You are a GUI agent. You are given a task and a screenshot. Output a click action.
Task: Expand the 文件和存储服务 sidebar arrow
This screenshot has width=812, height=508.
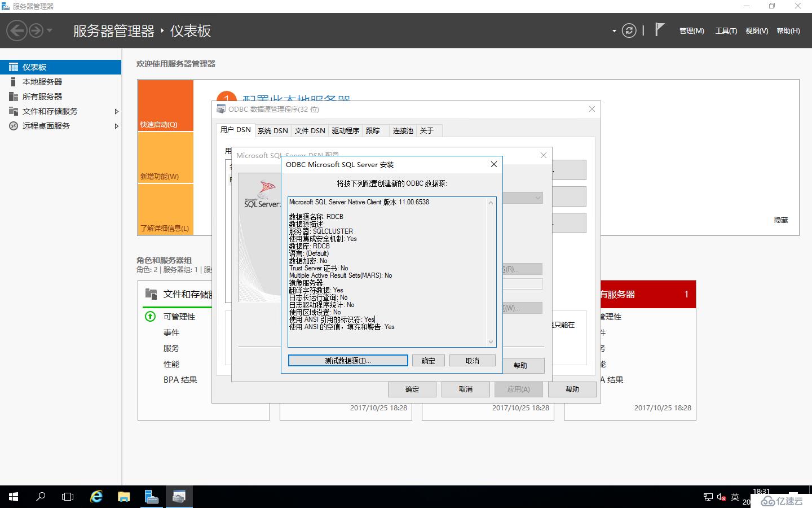[116, 111]
